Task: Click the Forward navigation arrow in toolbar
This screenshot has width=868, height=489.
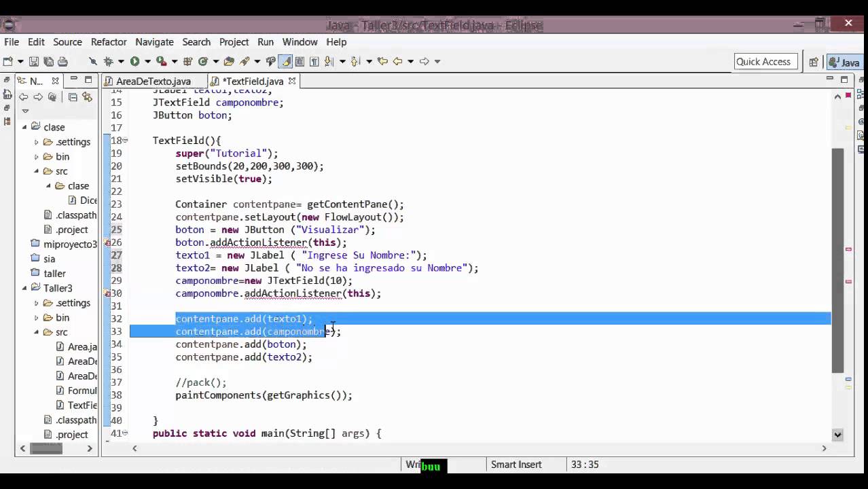Action: pyautogui.click(x=424, y=61)
